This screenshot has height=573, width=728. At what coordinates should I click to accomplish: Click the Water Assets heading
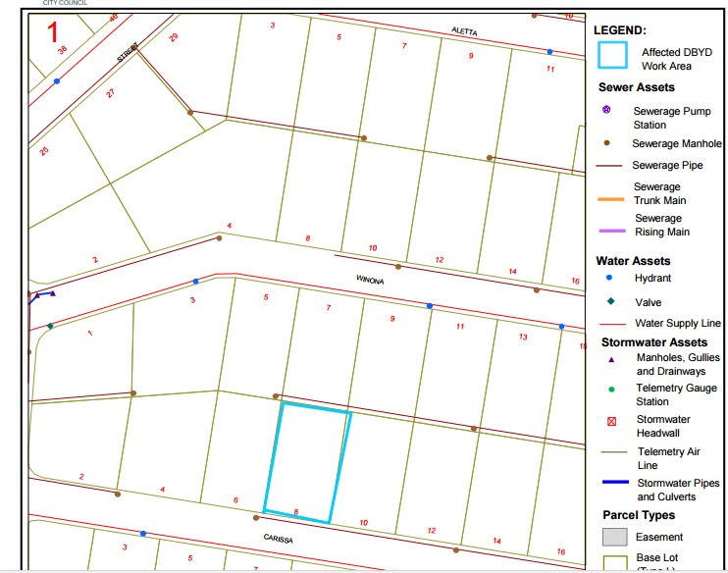click(633, 261)
